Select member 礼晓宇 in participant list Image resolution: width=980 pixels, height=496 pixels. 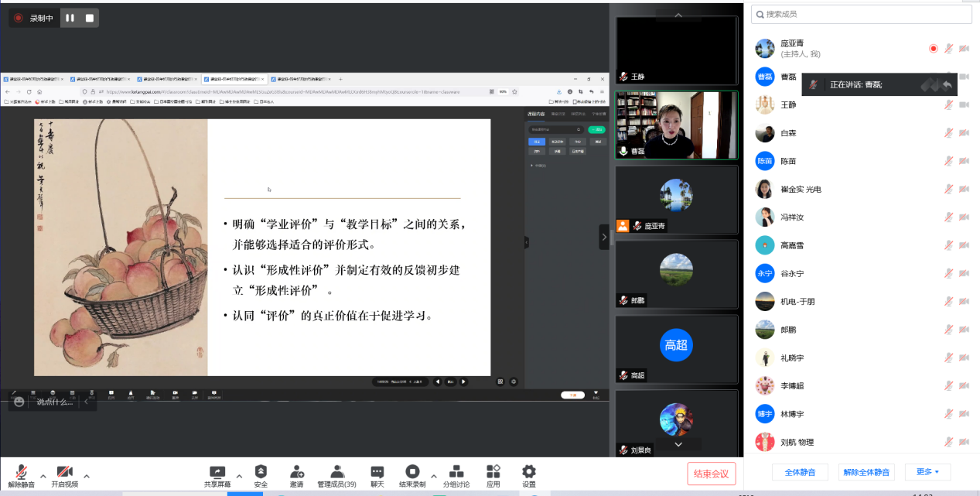(862, 357)
